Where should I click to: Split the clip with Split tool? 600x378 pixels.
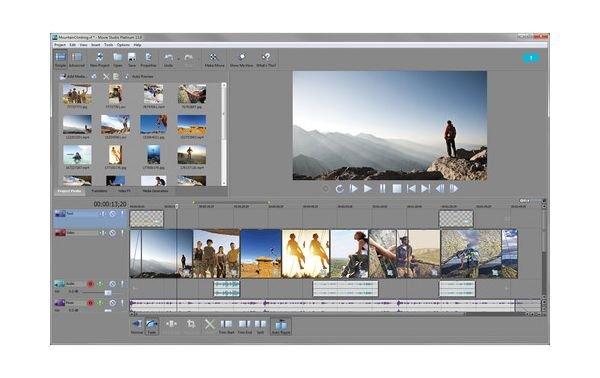point(260,326)
